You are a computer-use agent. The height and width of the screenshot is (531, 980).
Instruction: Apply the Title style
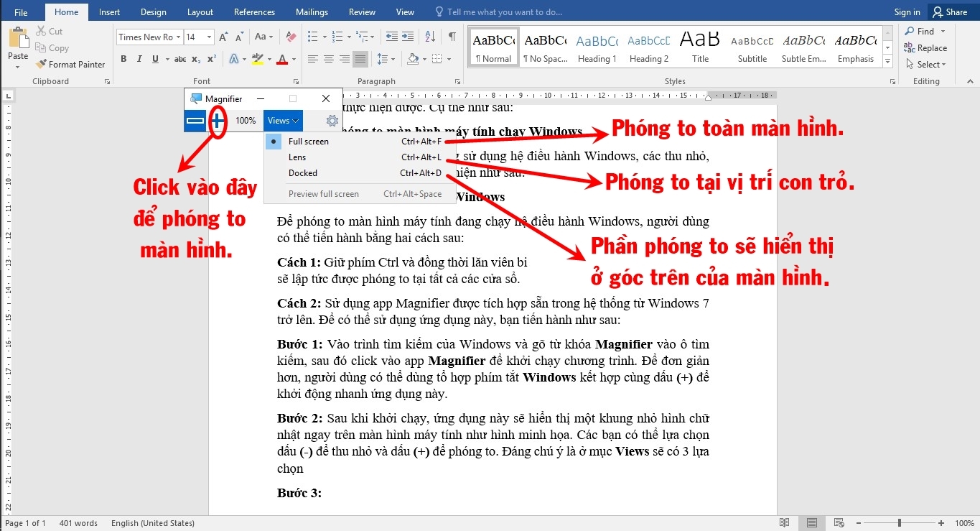(x=700, y=48)
